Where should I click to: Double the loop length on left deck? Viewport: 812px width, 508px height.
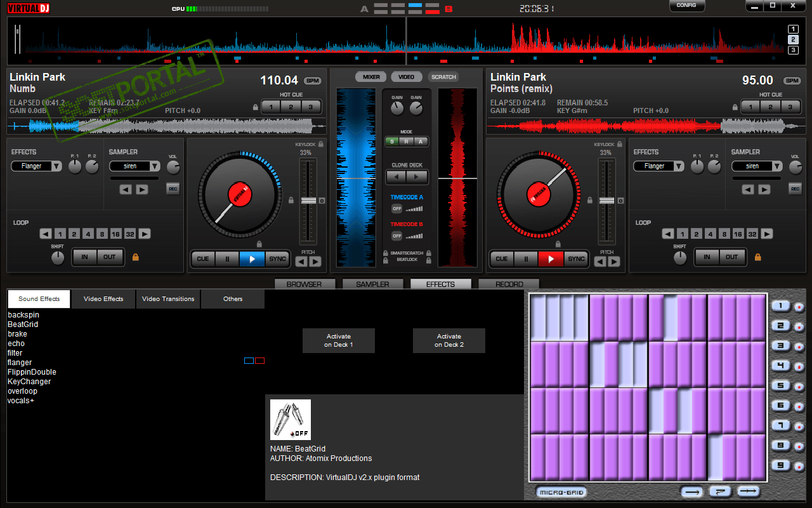(145, 234)
